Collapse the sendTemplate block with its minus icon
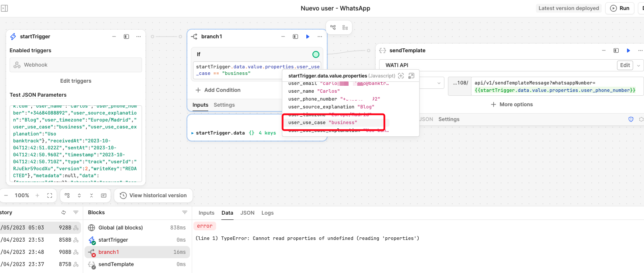This screenshot has width=644, height=273. click(x=603, y=51)
